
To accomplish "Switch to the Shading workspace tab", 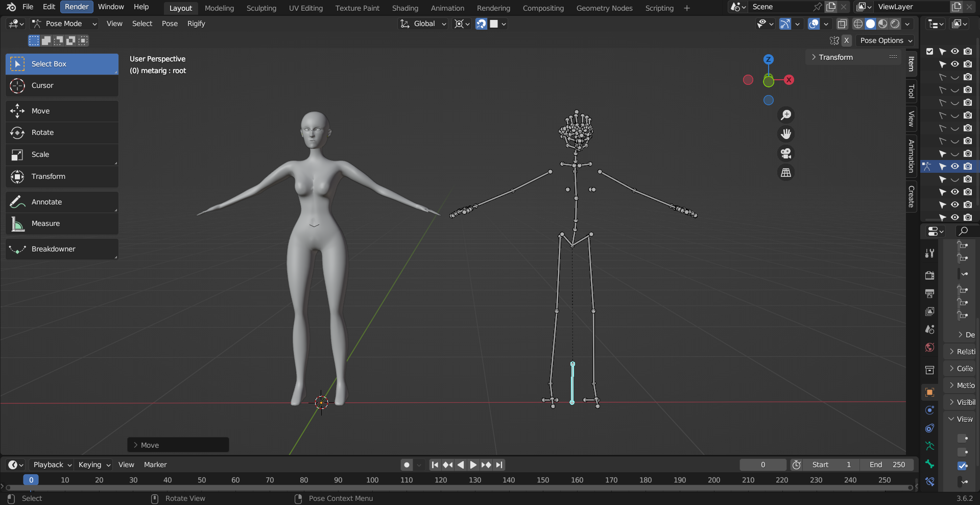I will pyautogui.click(x=405, y=8).
